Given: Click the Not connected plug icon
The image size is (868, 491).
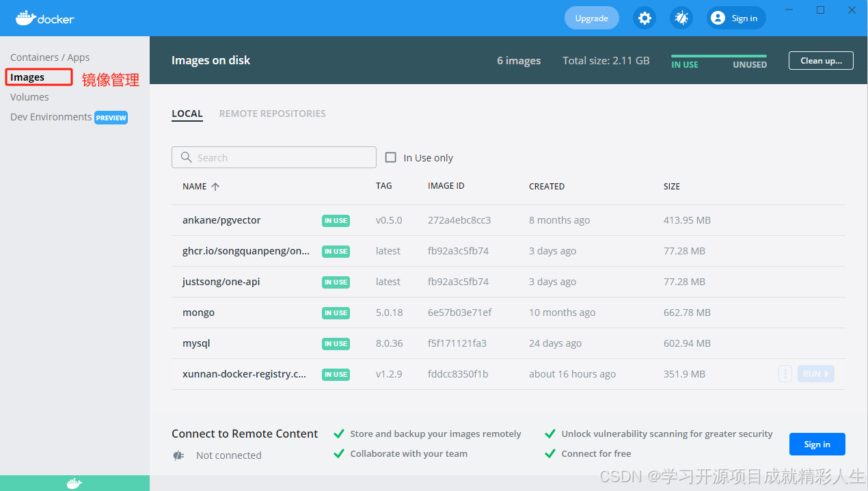Looking at the screenshot, I should tap(179, 455).
